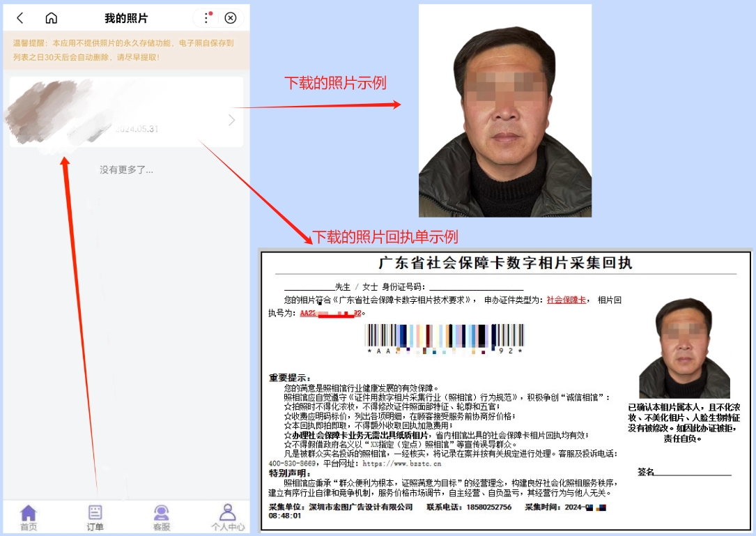Click the 没有更多了 list footer text
Viewport: 756px width, 536px height.
(126, 169)
